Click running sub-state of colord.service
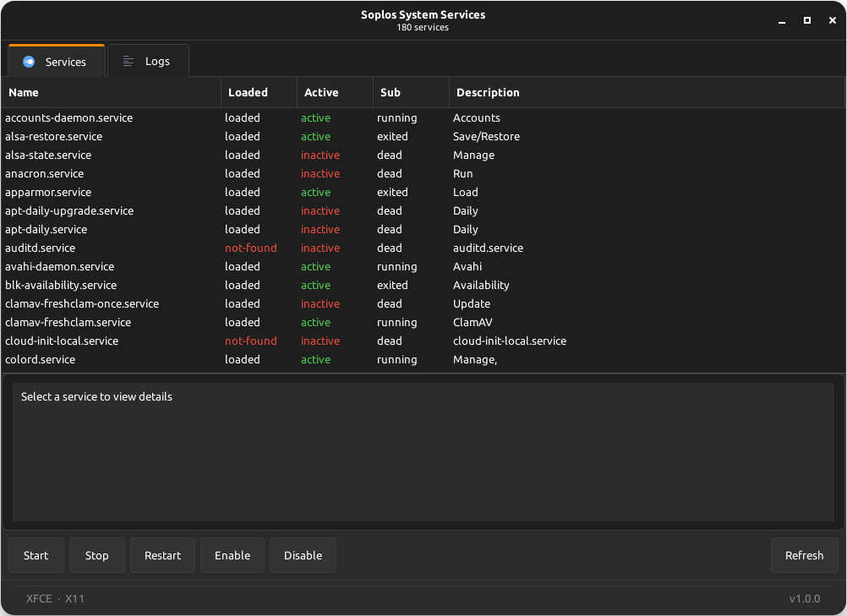This screenshot has height=616, width=847. (397, 360)
